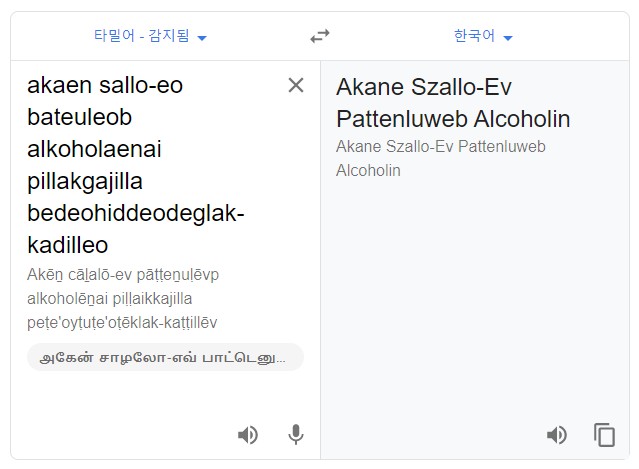Start voice input with microphone
The width and height of the screenshot is (639, 469).
tap(296, 434)
